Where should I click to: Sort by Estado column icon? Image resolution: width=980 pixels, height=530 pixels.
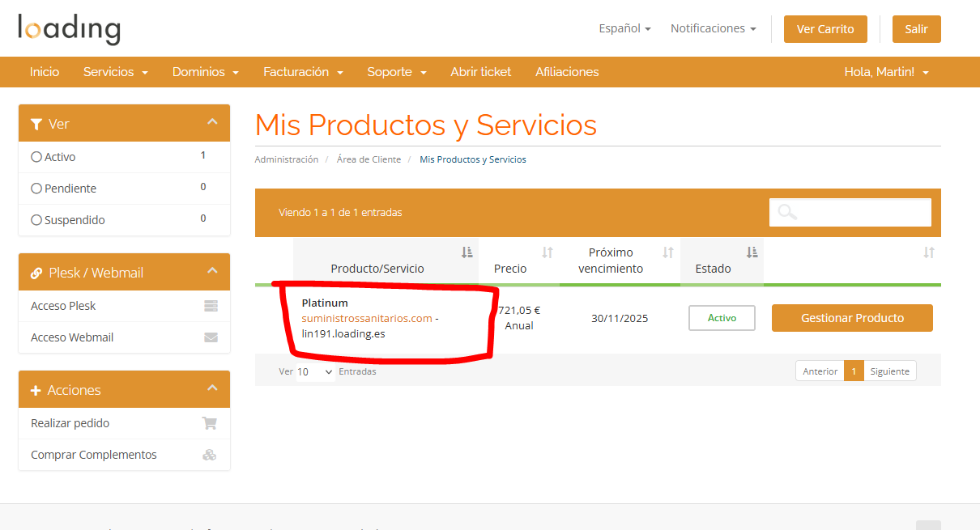pyautogui.click(x=752, y=252)
